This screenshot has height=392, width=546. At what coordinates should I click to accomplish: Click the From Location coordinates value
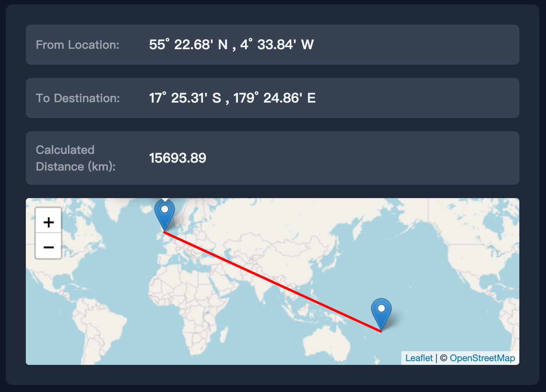[231, 45]
